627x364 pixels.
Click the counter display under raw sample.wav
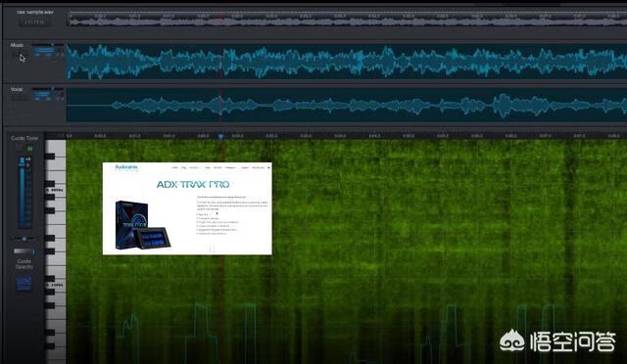[35, 22]
